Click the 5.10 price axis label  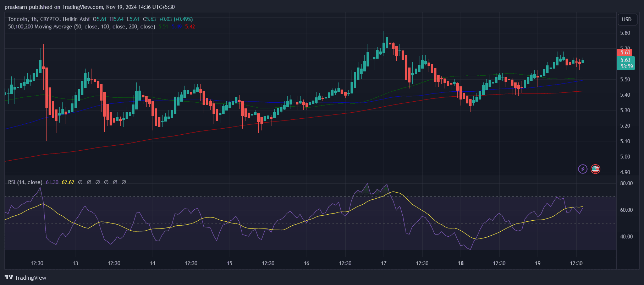pyautogui.click(x=625, y=141)
